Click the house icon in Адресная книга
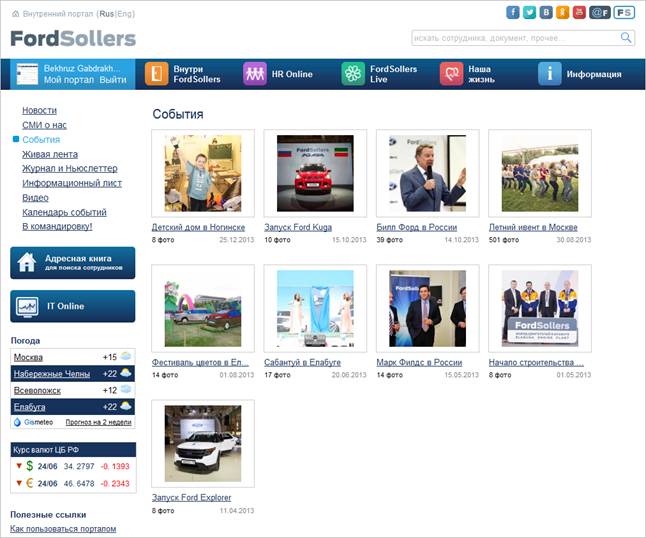Screen dimensions: 646x538 27,262
